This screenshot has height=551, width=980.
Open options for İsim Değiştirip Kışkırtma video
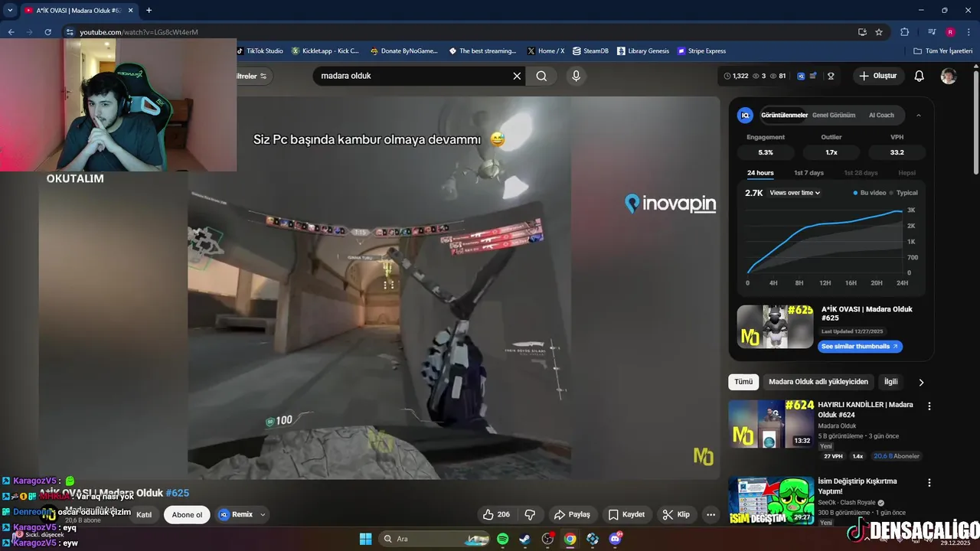coord(929,483)
